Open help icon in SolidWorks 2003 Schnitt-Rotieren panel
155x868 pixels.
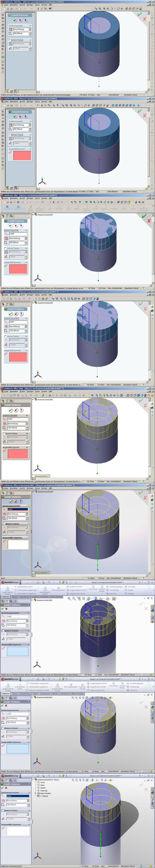(25, 117)
